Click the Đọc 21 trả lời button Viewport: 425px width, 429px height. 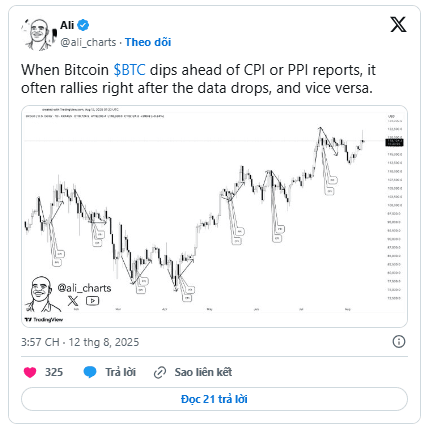point(214,399)
